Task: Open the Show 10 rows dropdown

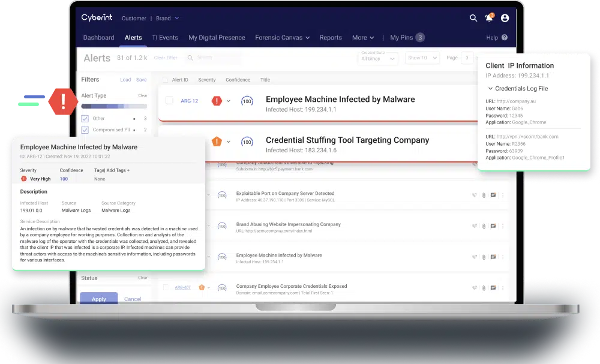Action: click(x=423, y=58)
